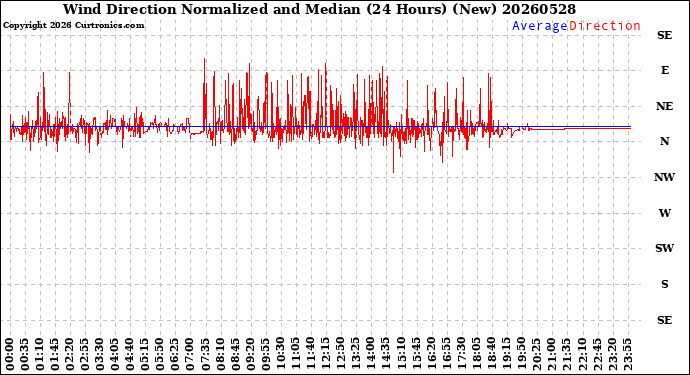Screen dimensions: 690x375
Task: Click the blue Average legend label
Action: click(x=540, y=26)
